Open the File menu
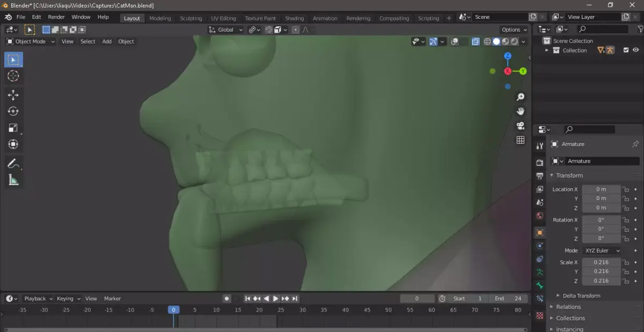644x332 pixels. point(20,17)
